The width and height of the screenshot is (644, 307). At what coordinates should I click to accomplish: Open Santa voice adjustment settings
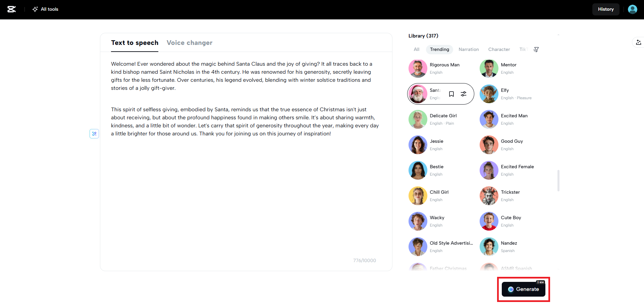pyautogui.click(x=464, y=94)
